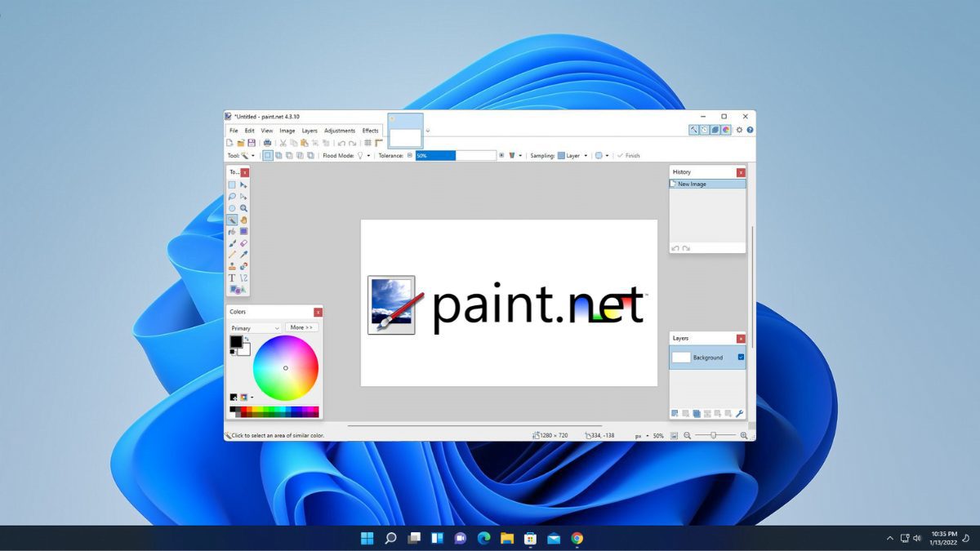Select the Move Selected Pixels tool

(243, 185)
